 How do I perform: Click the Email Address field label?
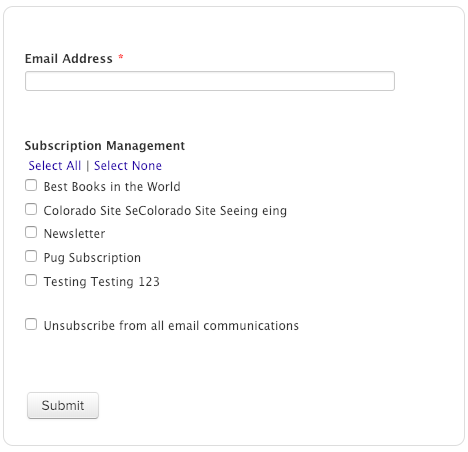[x=69, y=59]
